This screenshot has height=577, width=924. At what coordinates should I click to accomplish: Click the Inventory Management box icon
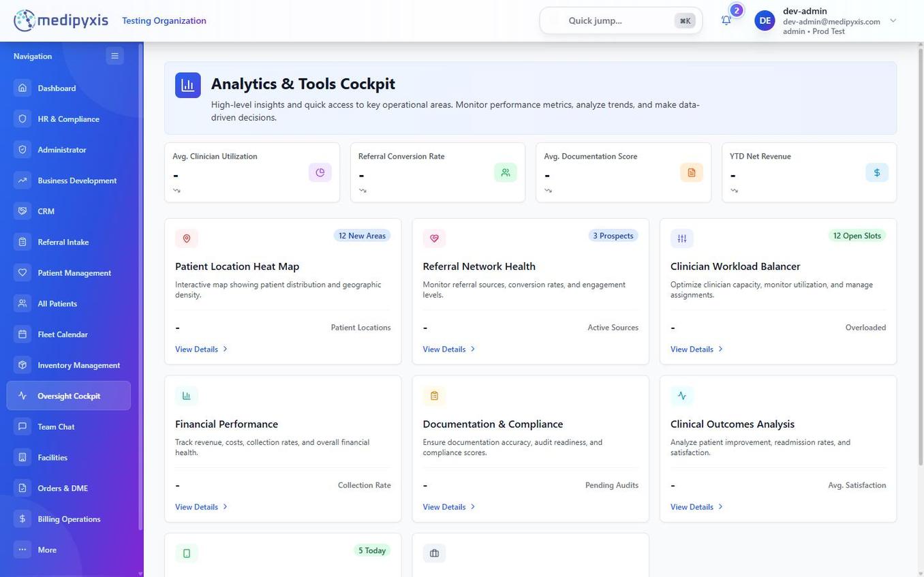pos(22,365)
